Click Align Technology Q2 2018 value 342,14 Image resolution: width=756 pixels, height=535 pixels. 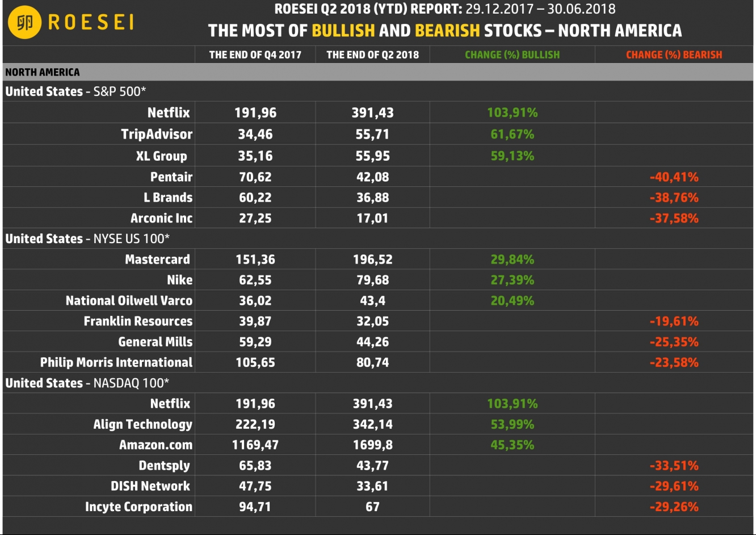tap(372, 424)
